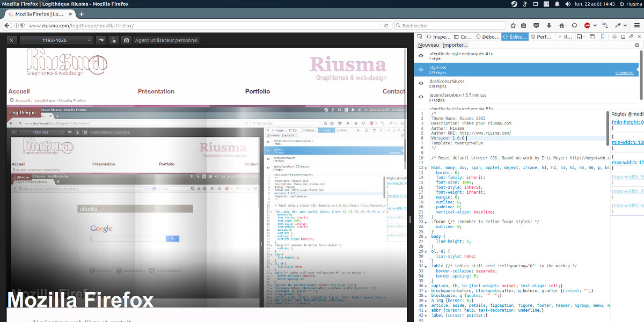Toggle visibility of jquery.fancybox-1.3.7.min.css stylesheet
Image resolution: width=644 pixels, height=322 pixels.
[421, 97]
